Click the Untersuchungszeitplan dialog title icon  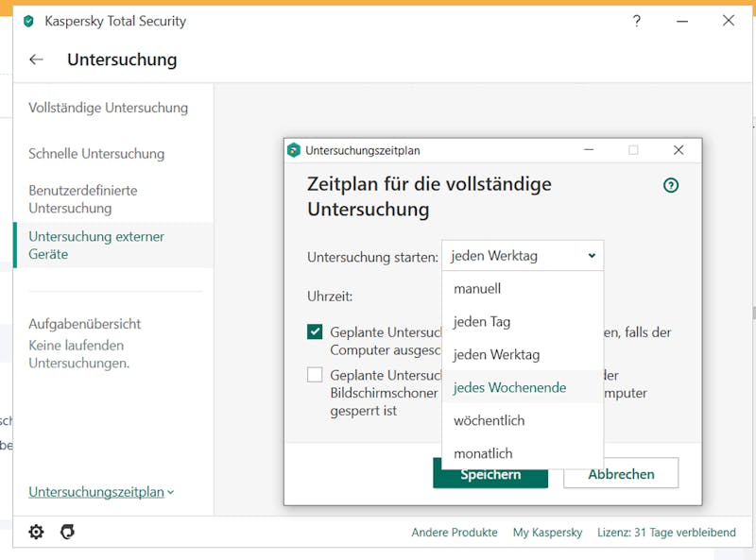[x=294, y=150]
